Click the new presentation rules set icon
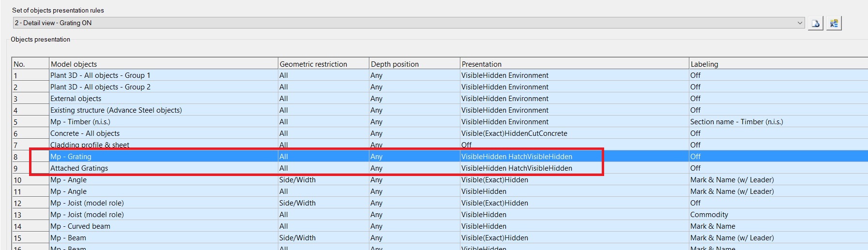This screenshot has width=868, height=250. coord(815,23)
